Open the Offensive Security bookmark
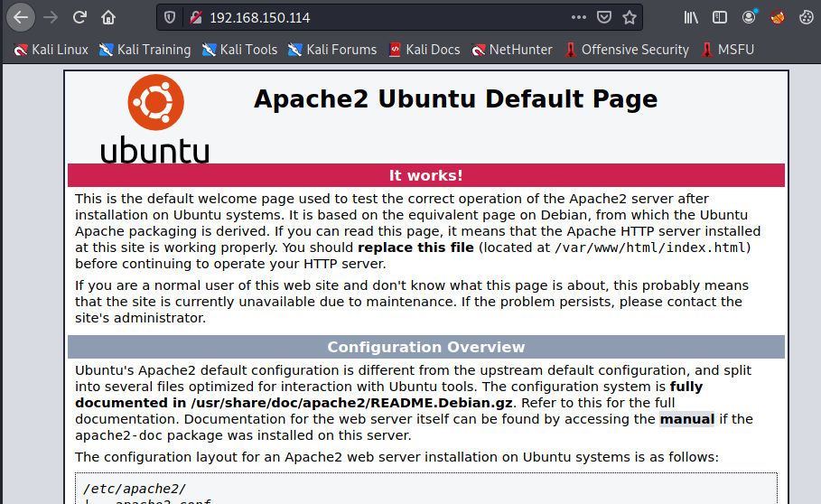Screen dimensions: 821x504 (x=626, y=50)
